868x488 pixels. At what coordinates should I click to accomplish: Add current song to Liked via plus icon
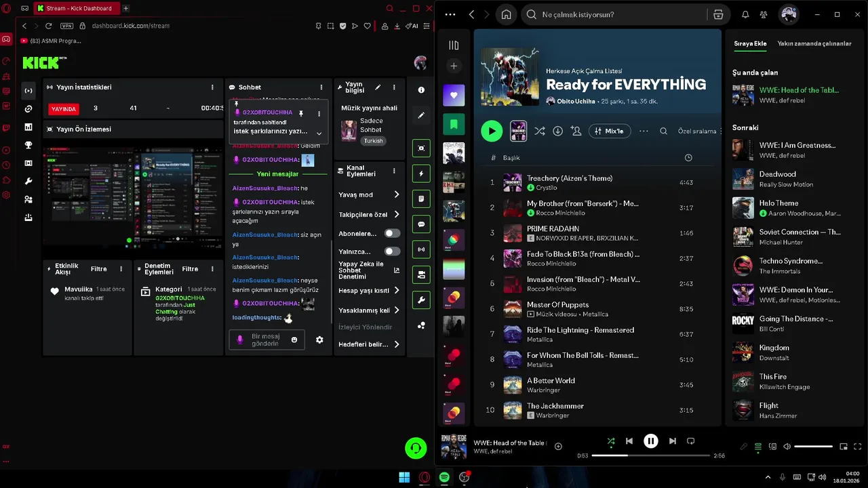coord(558,446)
